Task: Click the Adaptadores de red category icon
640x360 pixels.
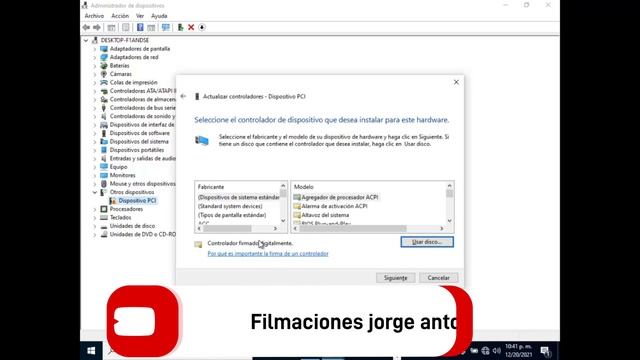Action: 104,57
